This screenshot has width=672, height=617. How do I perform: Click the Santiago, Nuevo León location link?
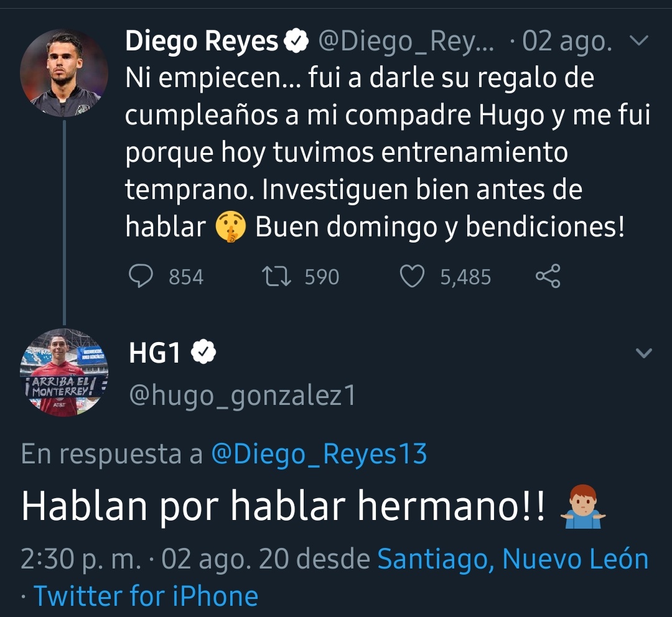pyautogui.click(x=513, y=560)
